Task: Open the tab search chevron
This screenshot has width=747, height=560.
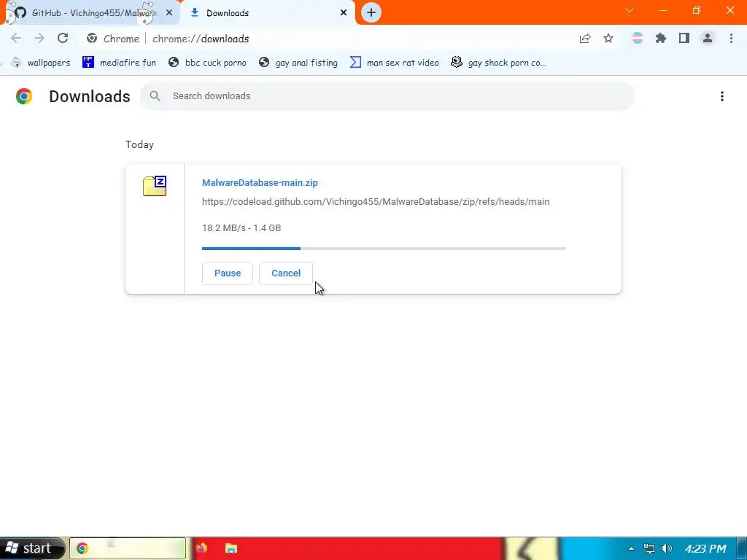Action: [630, 10]
